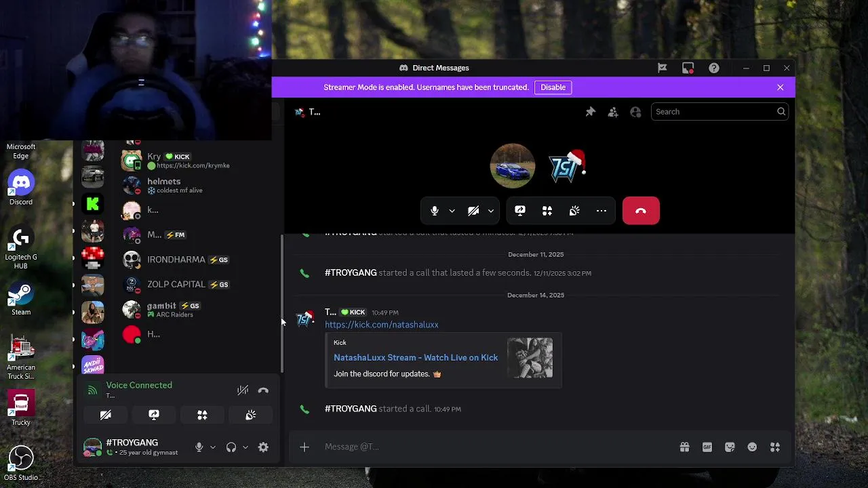Open IRONDHARMA direct message
Viewport: 868px width, 488px height.
(x=197, y=260)
